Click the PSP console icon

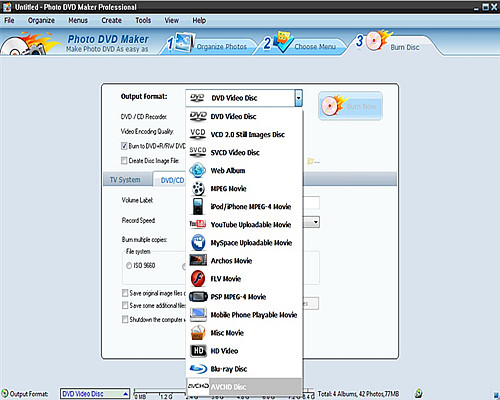click(198, 296)
